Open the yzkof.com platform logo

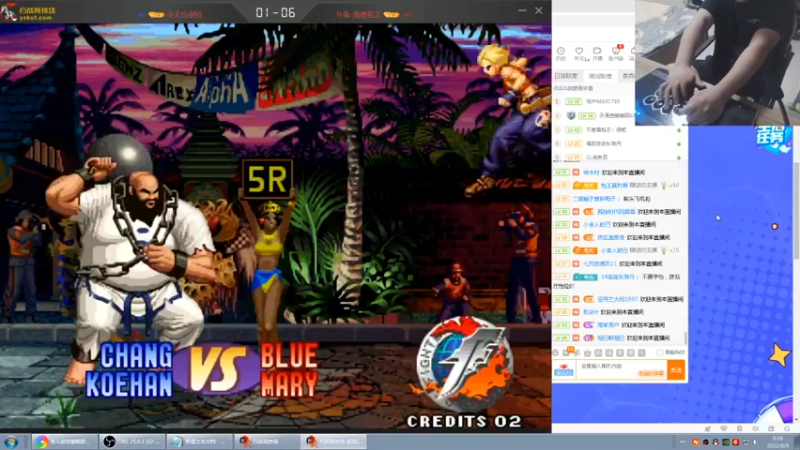29,12
